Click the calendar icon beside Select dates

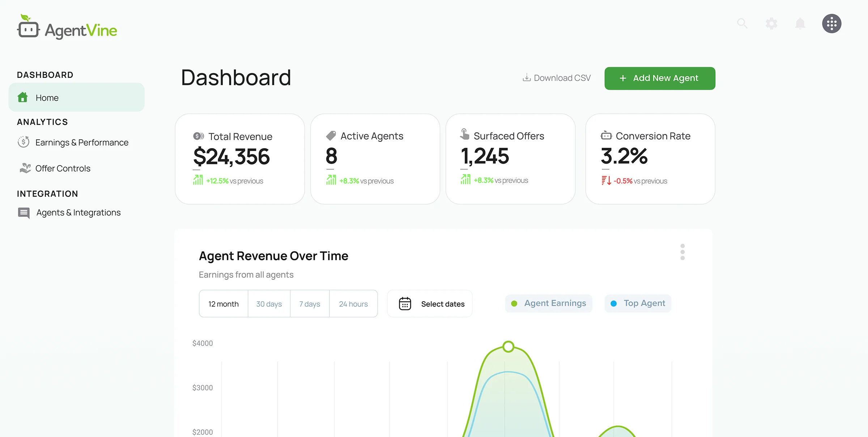click(x=405, y=303)
